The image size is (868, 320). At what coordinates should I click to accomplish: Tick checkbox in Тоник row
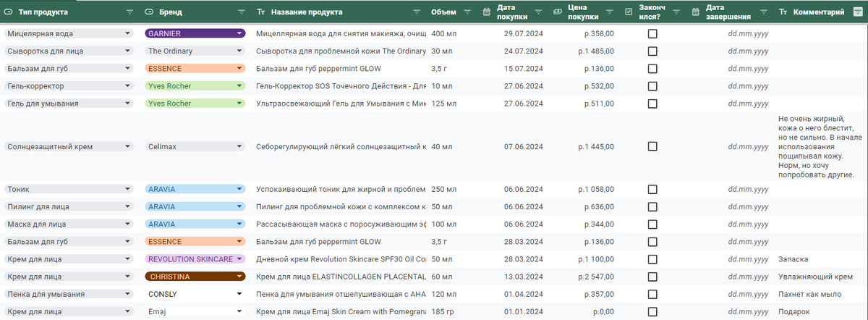pos(652,190)
